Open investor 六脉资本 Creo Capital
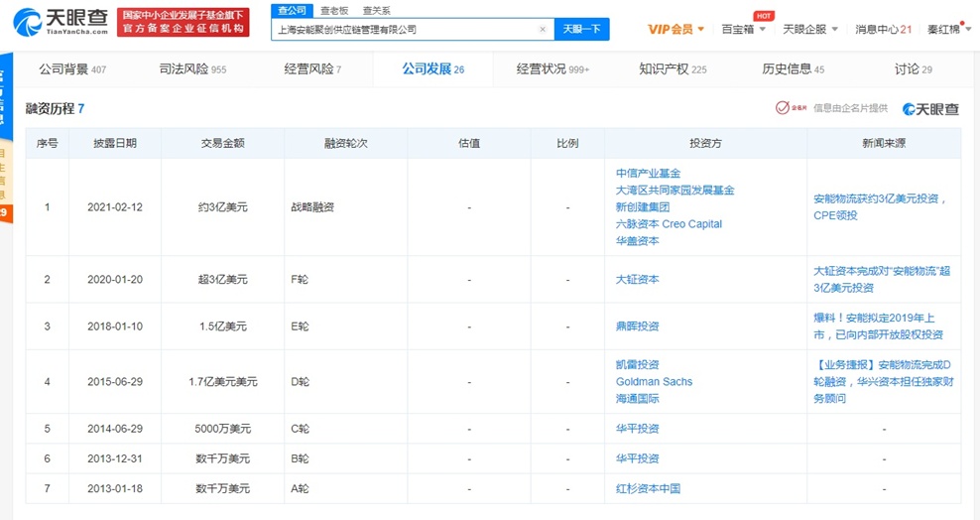980x520 pixels. pyautogui.click(x=669, y=223)
